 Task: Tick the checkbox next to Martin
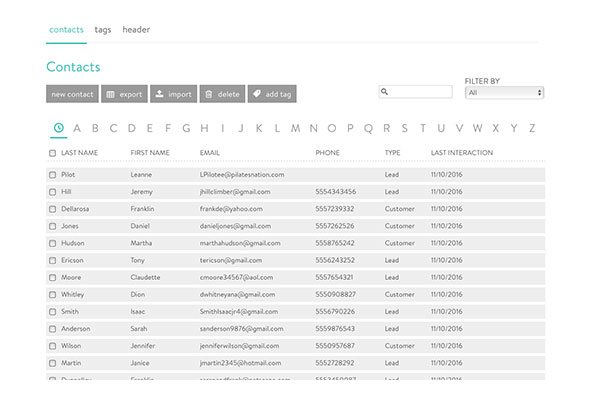52,363
